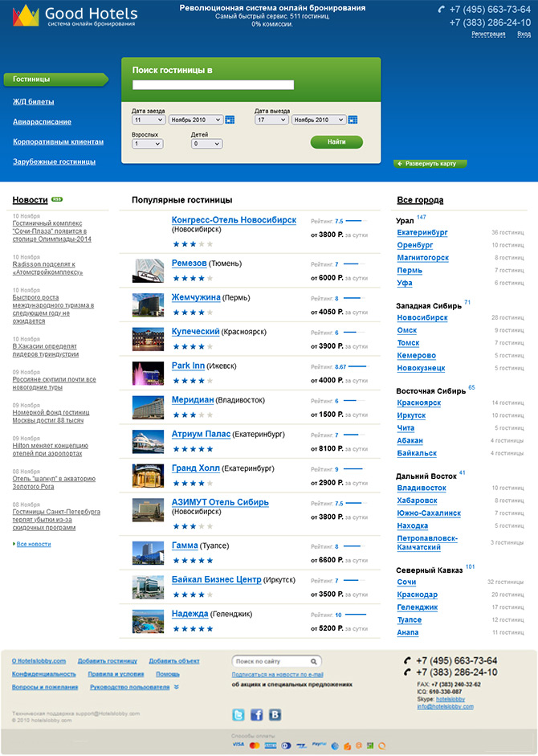Open Зарубежные гостиницы menu item
Image resolution: width=538 pixels, height=756 pixels.
click(54, 161)
